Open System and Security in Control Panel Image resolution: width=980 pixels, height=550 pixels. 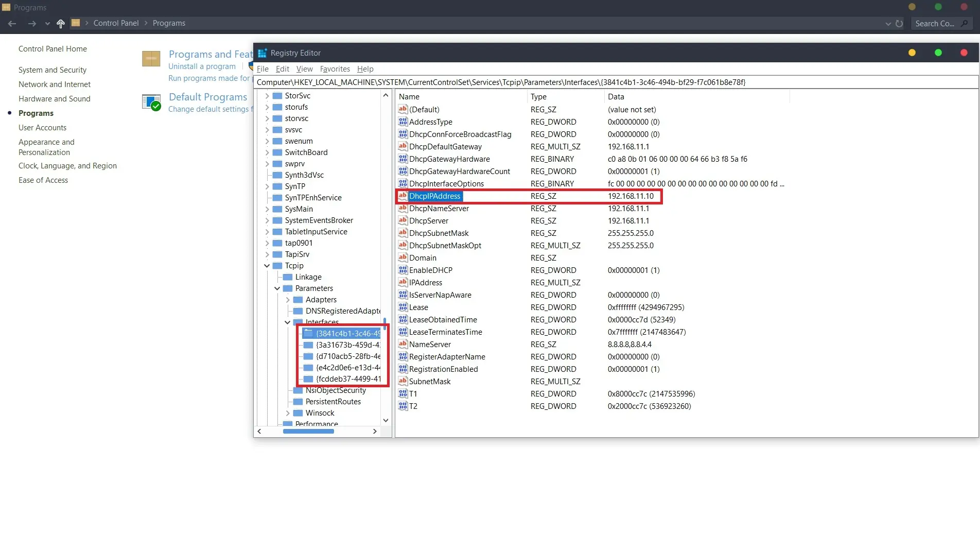(x=52, y=70)
